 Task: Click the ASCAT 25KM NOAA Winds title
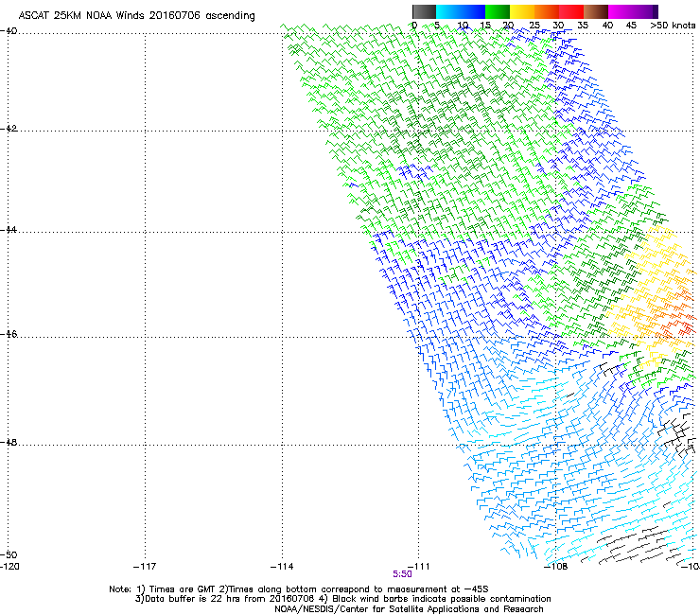(136, 16)
